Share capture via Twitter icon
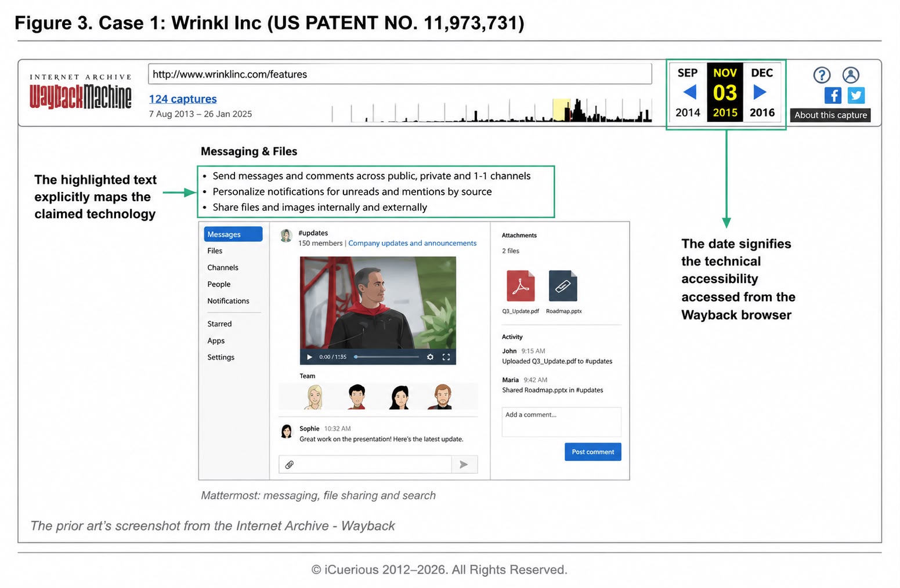The image size is (900, 588). coord(856,95)
